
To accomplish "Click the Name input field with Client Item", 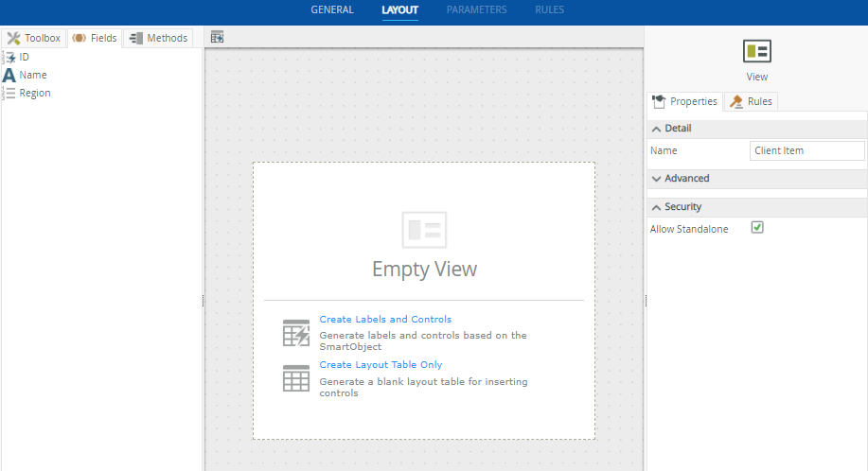I will coord(806,150).
